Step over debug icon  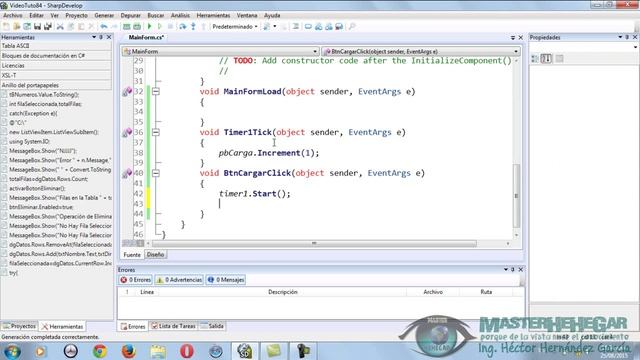tap(182, 27)
